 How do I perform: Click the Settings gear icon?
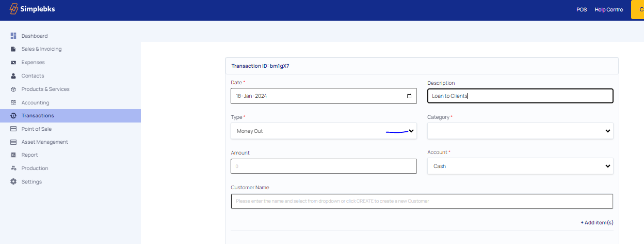click(13, 181)
